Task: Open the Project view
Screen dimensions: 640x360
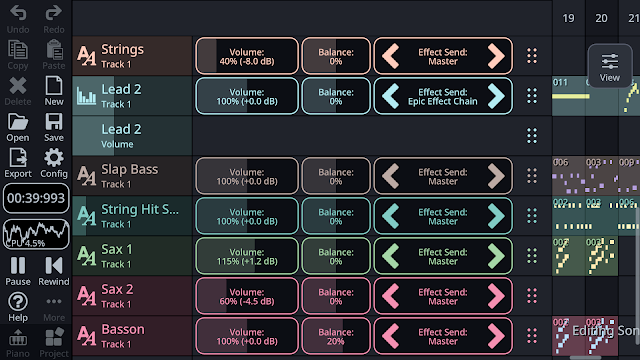Action: pos(53,343)
